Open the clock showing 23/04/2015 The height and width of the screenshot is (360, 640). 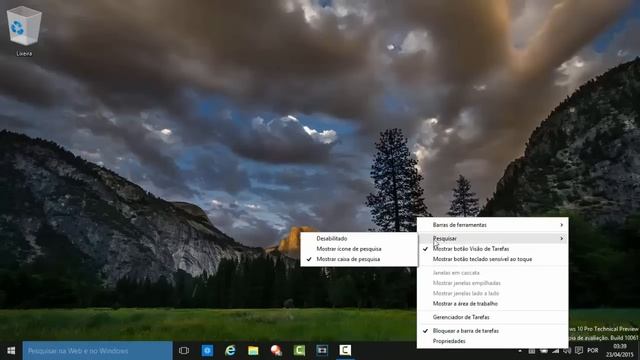620,351
